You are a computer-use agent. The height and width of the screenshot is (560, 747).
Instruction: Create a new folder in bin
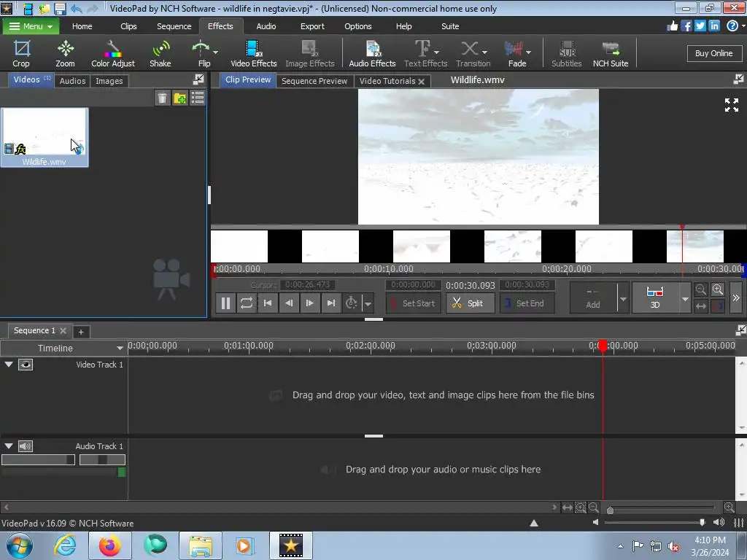pyautogui.click(x=180, y=98)
